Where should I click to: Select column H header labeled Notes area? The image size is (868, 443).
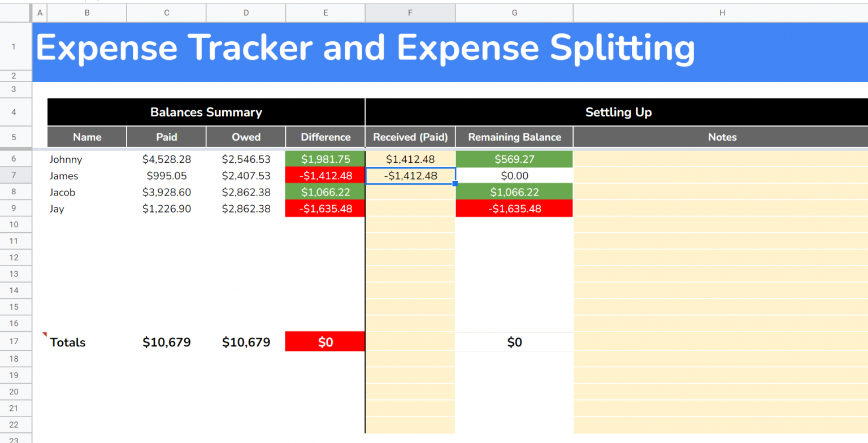coord(722,12)
